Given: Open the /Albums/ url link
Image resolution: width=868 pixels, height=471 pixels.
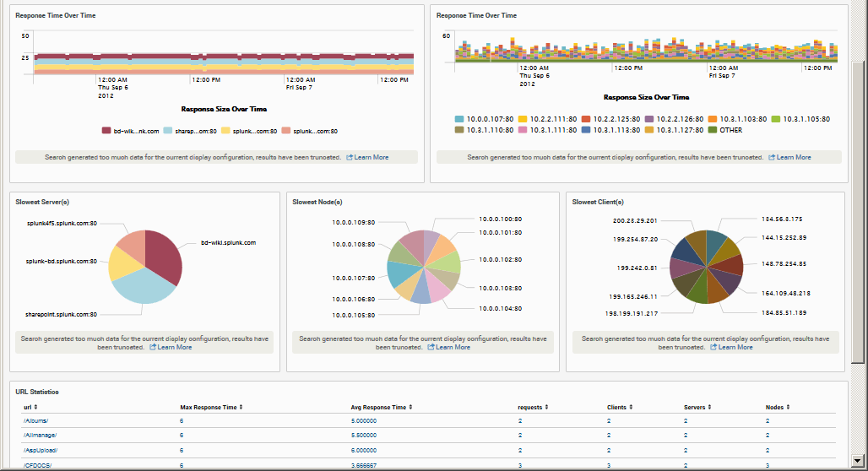Looking at the screenshot, I should (35, 420).
